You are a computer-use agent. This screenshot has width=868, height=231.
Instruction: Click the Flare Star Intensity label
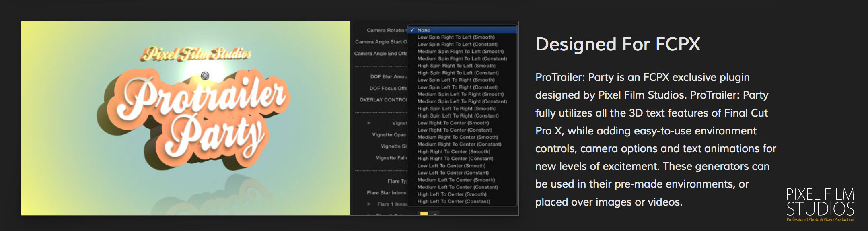[387, 193]
